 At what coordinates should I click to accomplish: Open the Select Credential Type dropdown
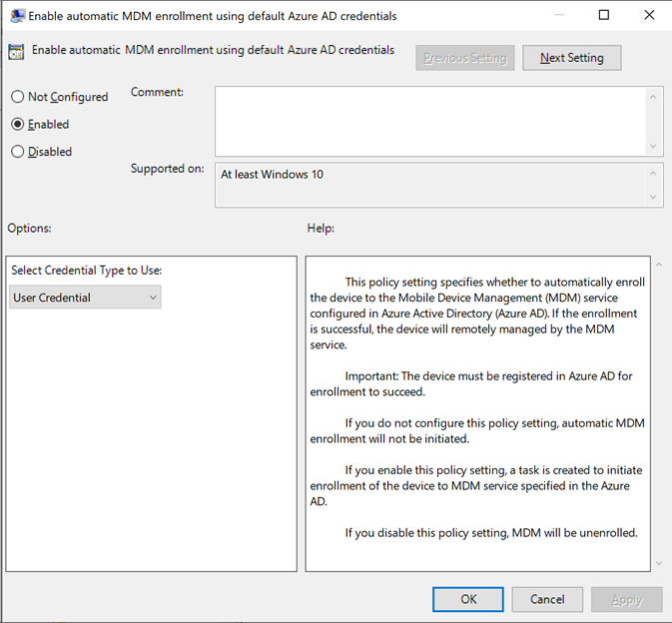pyautogui.click(x=85, y=297)
